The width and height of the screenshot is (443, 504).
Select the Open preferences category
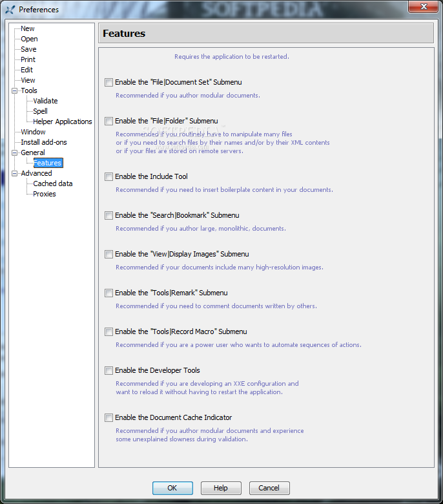click(29, 39)
